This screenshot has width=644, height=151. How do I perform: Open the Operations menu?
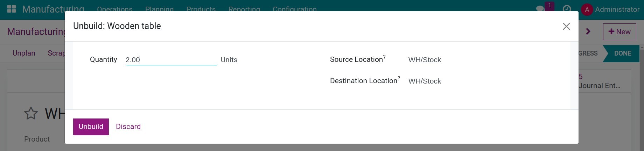coord(114,9)
